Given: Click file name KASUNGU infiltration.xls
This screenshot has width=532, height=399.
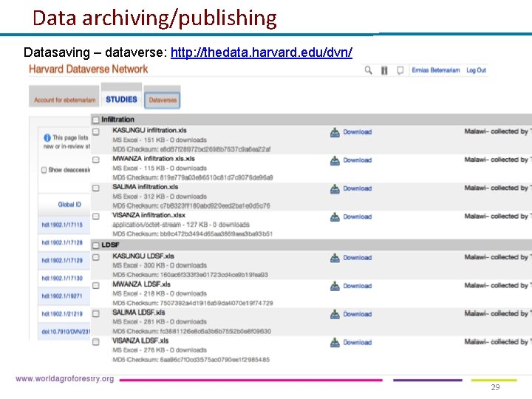Looking at the screenshot, I should pyautogui.click(x=149, y=130).
